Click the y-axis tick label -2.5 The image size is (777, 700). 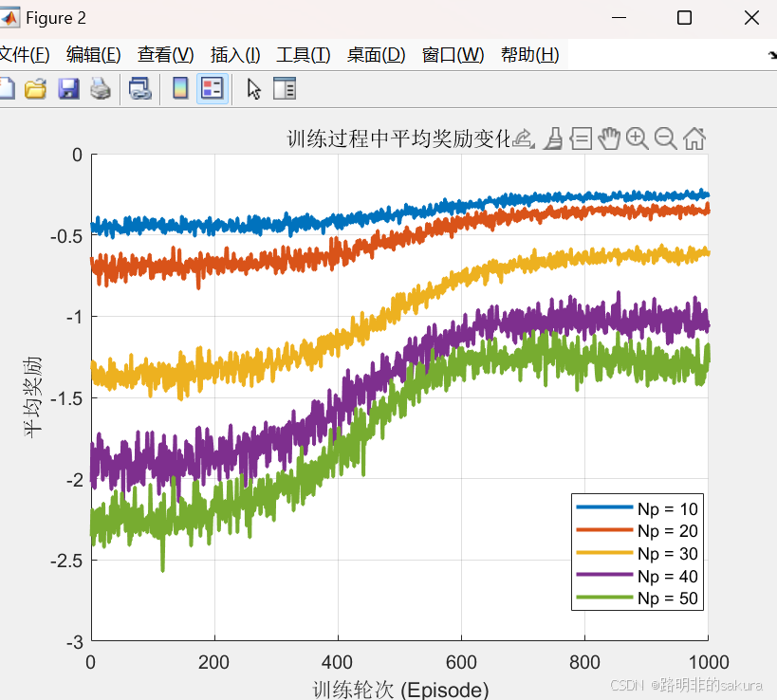[66, 561]
